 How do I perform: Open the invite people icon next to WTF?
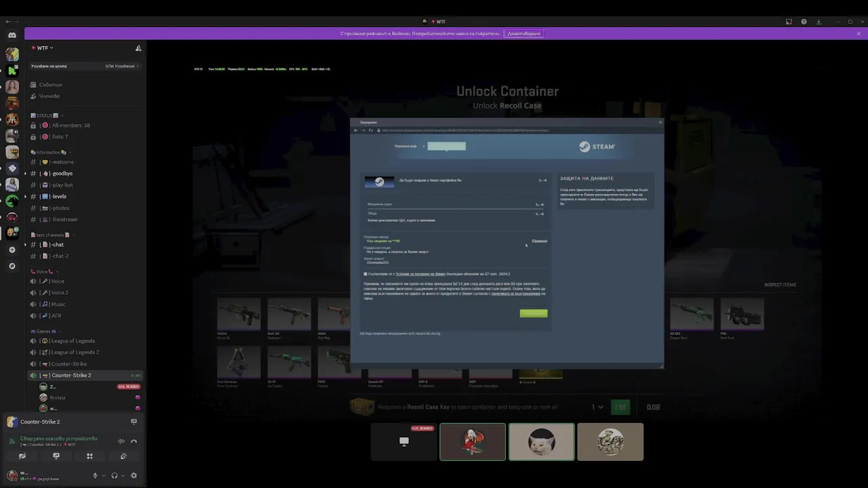[138, 48]
